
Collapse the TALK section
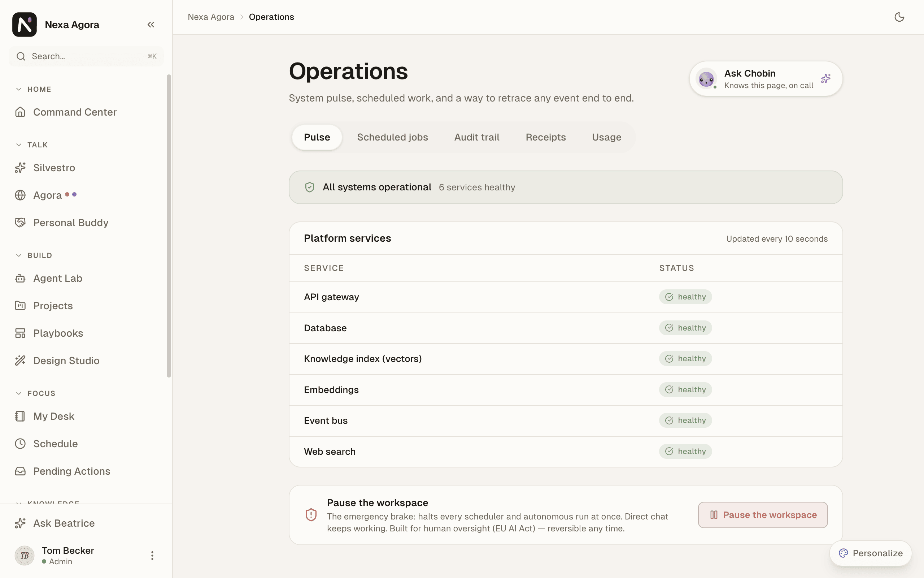coord(19,145)
